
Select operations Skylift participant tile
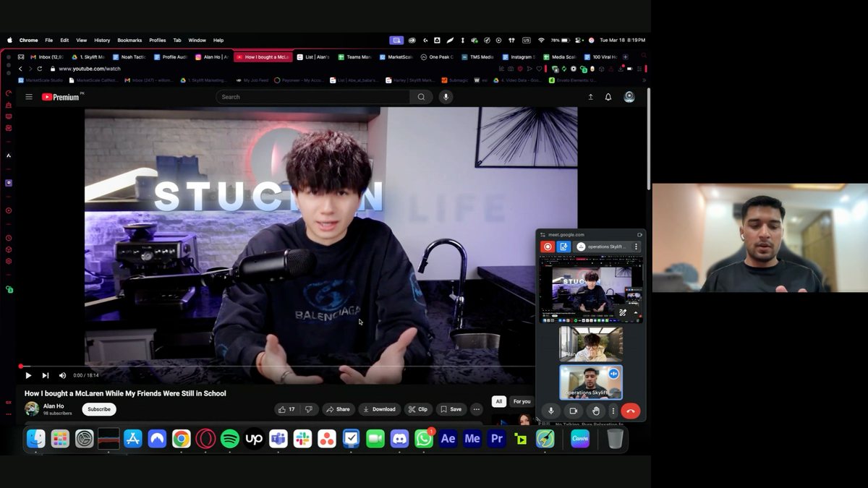[590, 382]
